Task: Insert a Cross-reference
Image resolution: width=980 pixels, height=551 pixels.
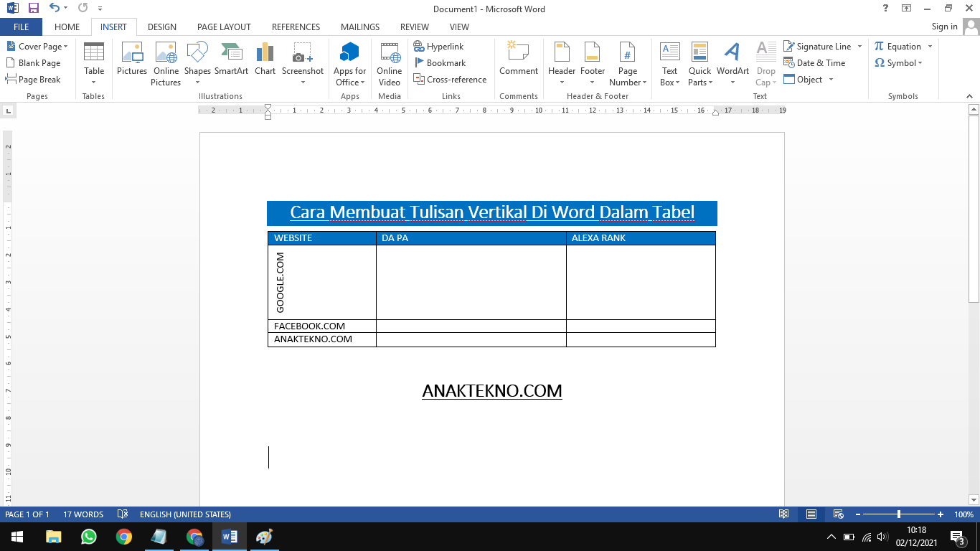Action: 450,80
